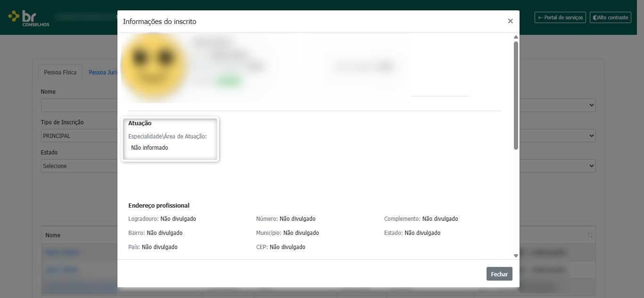Image resolution: width=644 pixels, height=298 pixels.
Task: Switch to the Pessoa Física tab
Action: click(60, 72)
